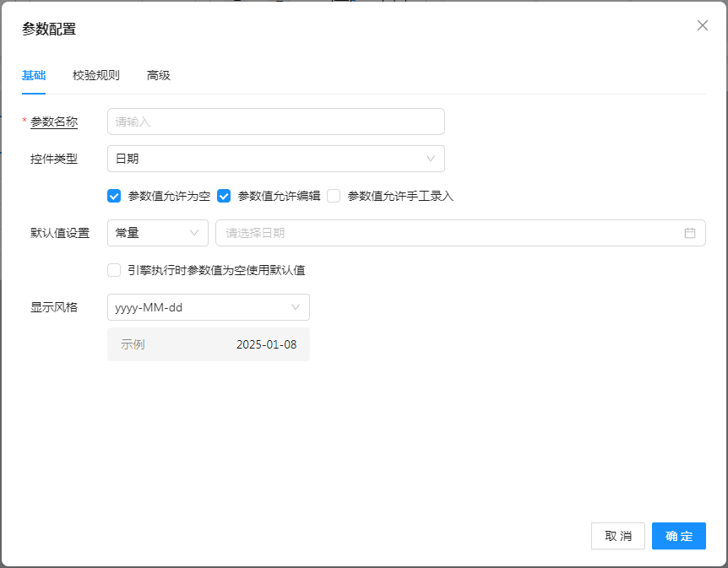Switch to the 基础 tab
The height and width of the screenshot is (568, 728).
[34, 75]
